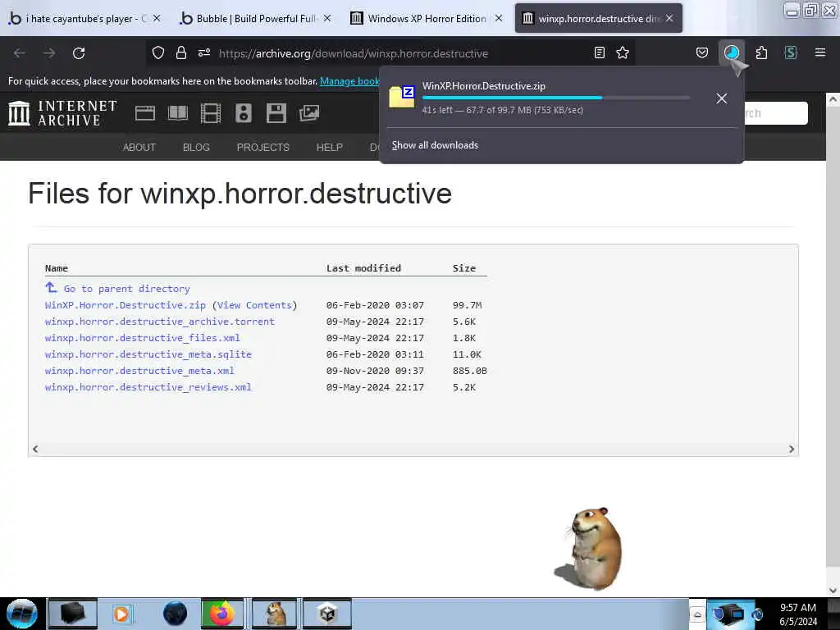
Task: Open winxp.horror.destructive_files.xml link
Action: (x=143, y=338)
